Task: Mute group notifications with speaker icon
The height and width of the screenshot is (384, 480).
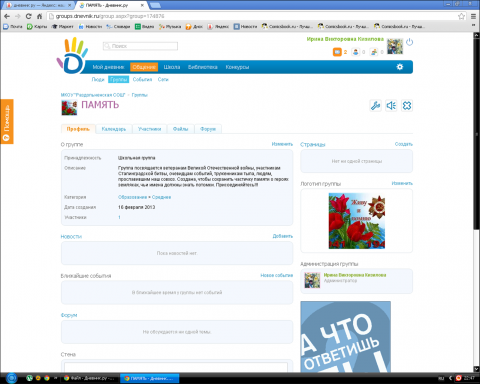Action: [x=391, y=106]
